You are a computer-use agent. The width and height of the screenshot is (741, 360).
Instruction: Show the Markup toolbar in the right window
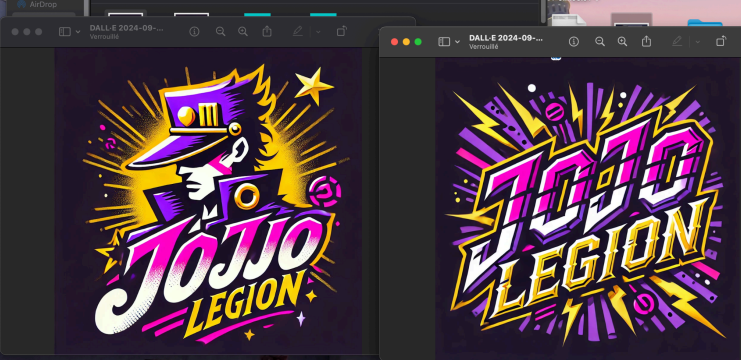tap(677, 42)
